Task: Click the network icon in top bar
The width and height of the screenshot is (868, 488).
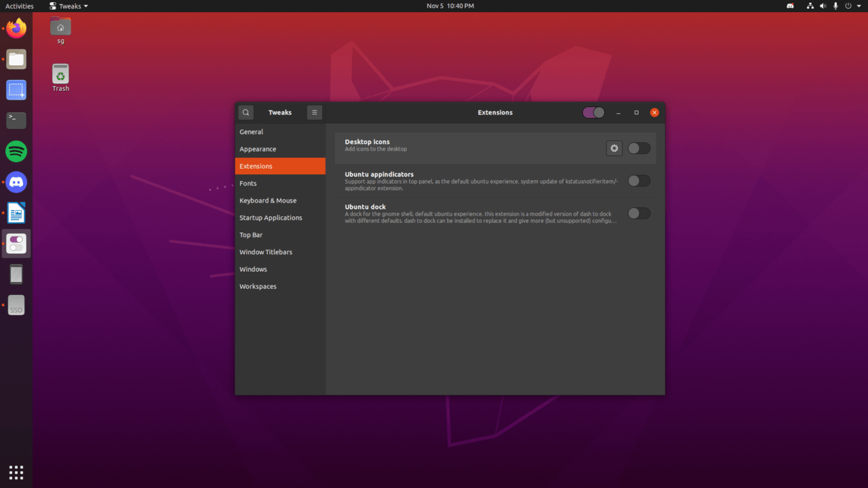Action: tap(810, 6)
